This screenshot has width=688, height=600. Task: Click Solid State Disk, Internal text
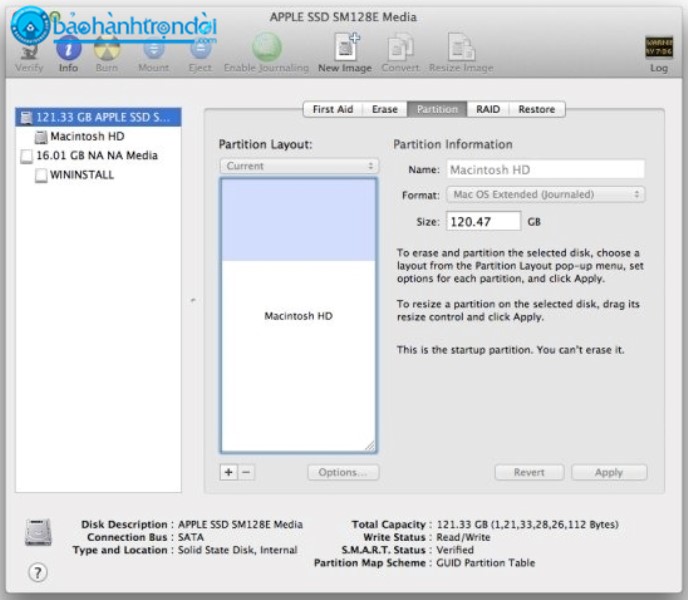point(237,550)
